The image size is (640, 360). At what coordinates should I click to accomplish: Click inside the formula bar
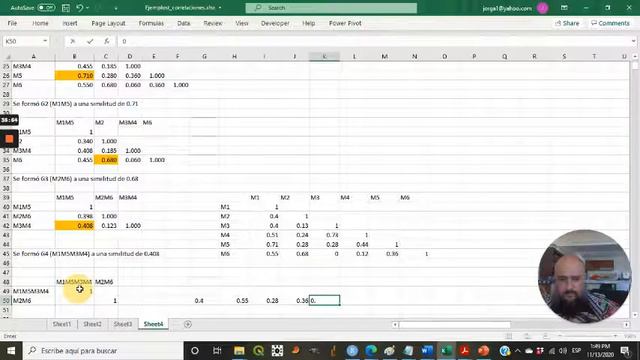pos(373,41)
